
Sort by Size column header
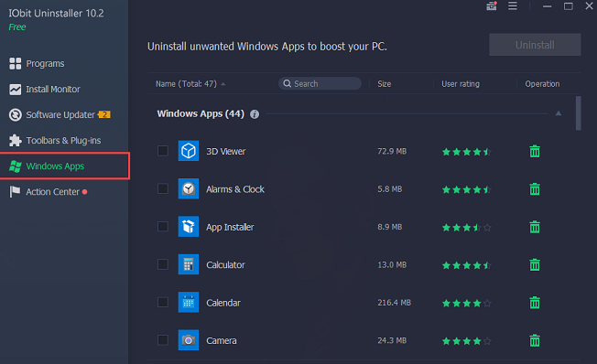tap(385, 83)
